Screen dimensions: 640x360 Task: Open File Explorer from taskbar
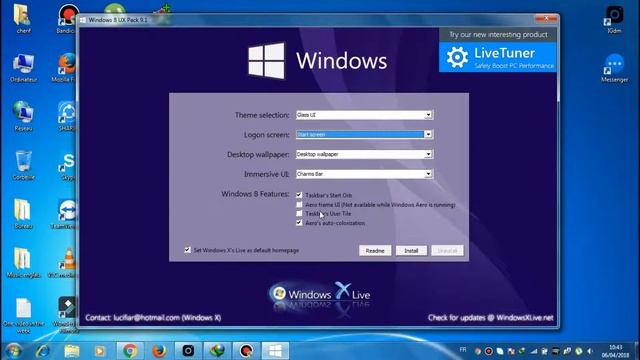point(72,351)
